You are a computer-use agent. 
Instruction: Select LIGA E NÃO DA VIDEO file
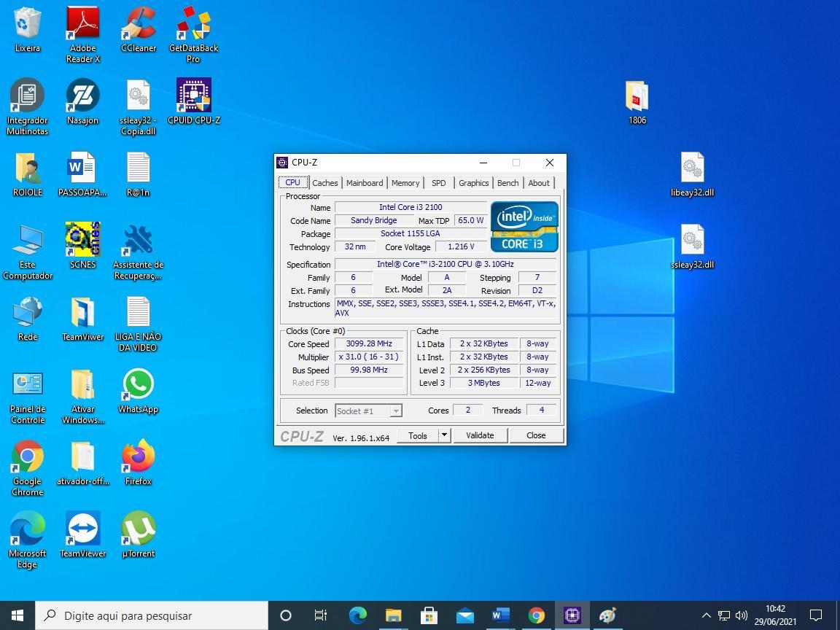pos(139,324)
